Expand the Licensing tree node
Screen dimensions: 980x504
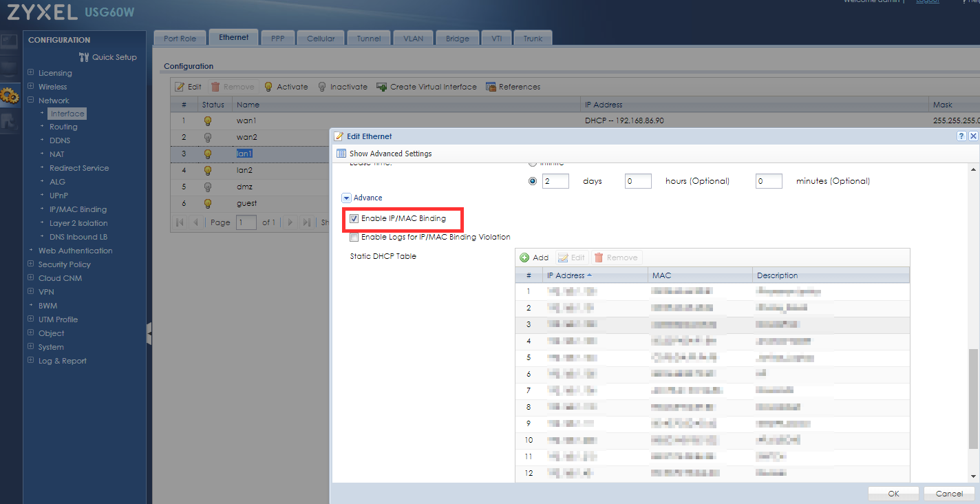click(x=31, y=73)
